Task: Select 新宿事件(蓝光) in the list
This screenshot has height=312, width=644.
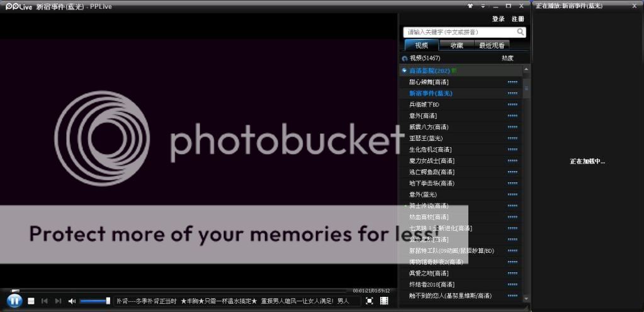Action: pyautogui.click(x=431, y=93)
